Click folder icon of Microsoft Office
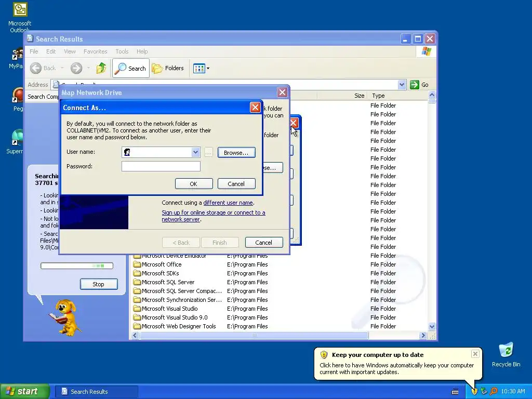Viewport: 532px width, 399px height. tap(137, 264)
